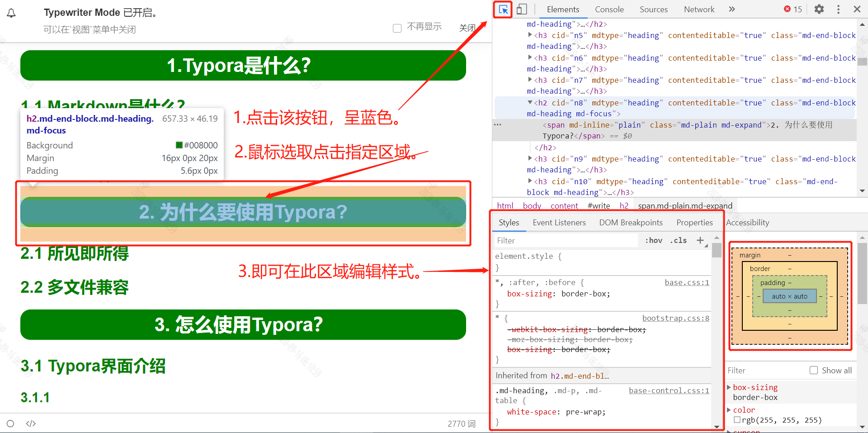868x433 pixels.
Task: Click the h2.md-end-bl… inherited-from link
Action: [580, 376]
